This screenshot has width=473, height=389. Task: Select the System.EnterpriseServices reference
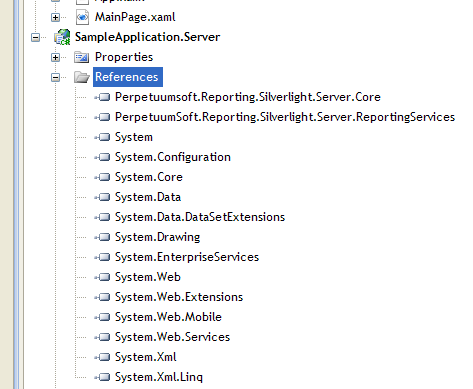click(x=187, y=257)
